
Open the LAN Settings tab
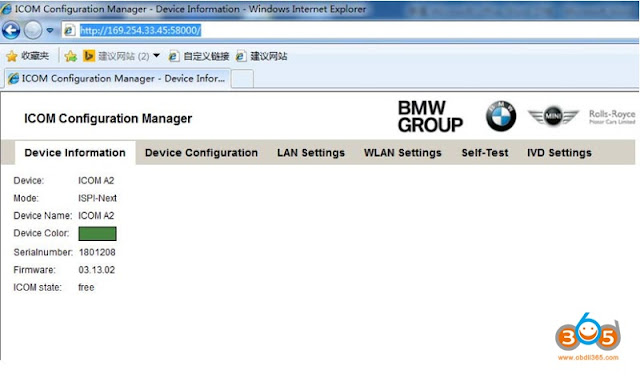(311, 153)
